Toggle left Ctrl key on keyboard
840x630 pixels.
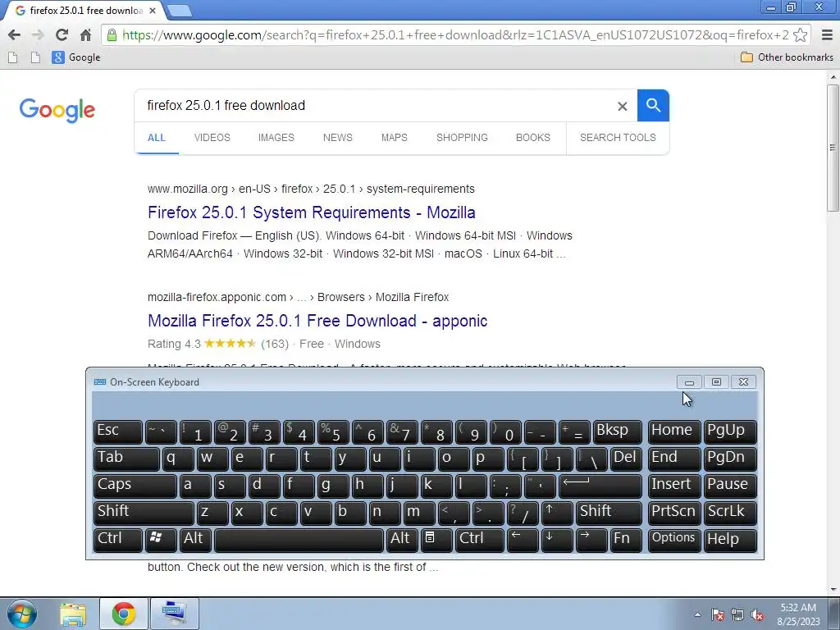coord(118,539)
